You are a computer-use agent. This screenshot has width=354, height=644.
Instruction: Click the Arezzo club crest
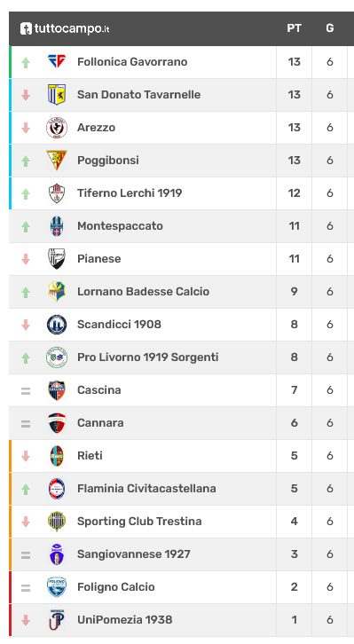(x=57, y=128)
